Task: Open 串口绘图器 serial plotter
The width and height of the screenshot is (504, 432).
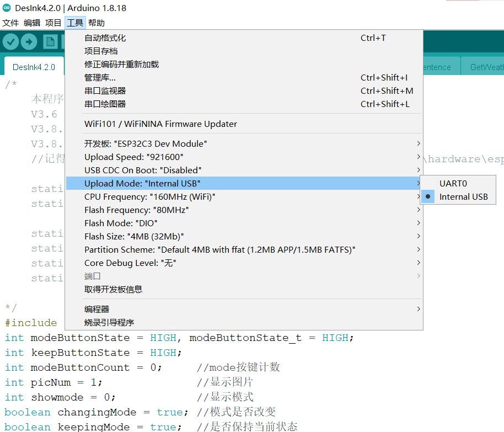Action: pyautogui.click(x=244, y=104)
